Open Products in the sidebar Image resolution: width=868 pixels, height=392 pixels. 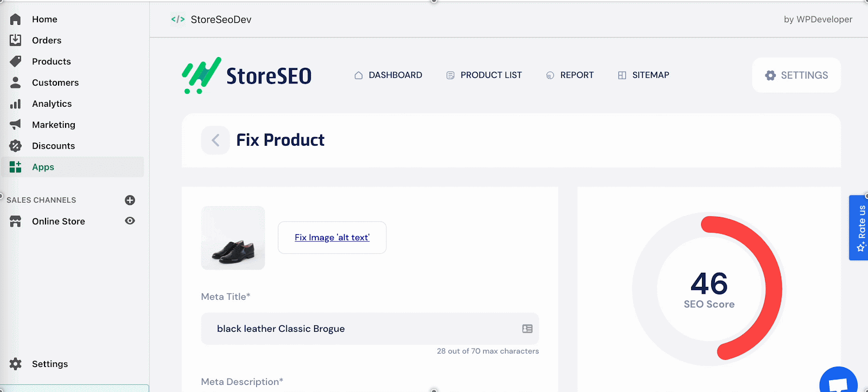coord(52,61)
